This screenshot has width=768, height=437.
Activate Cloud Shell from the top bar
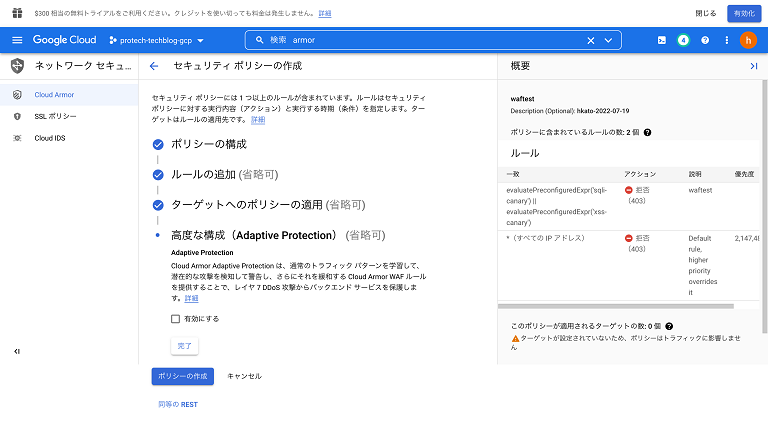661,40
